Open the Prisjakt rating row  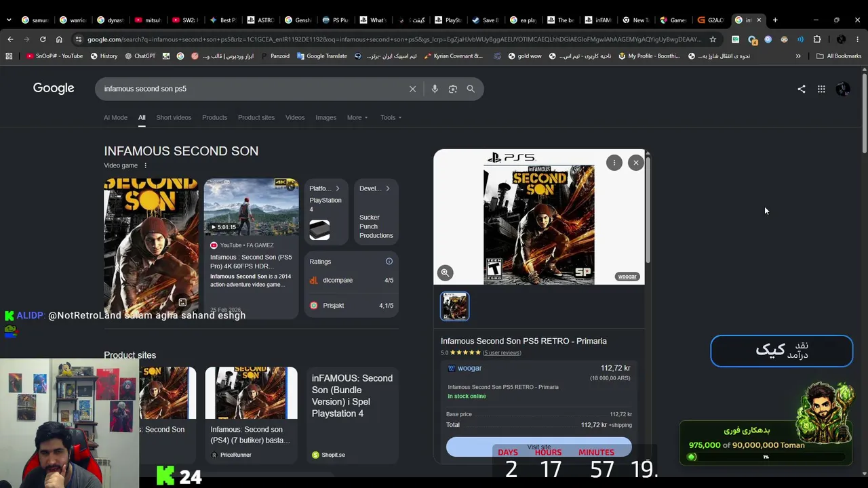[351, 306]
